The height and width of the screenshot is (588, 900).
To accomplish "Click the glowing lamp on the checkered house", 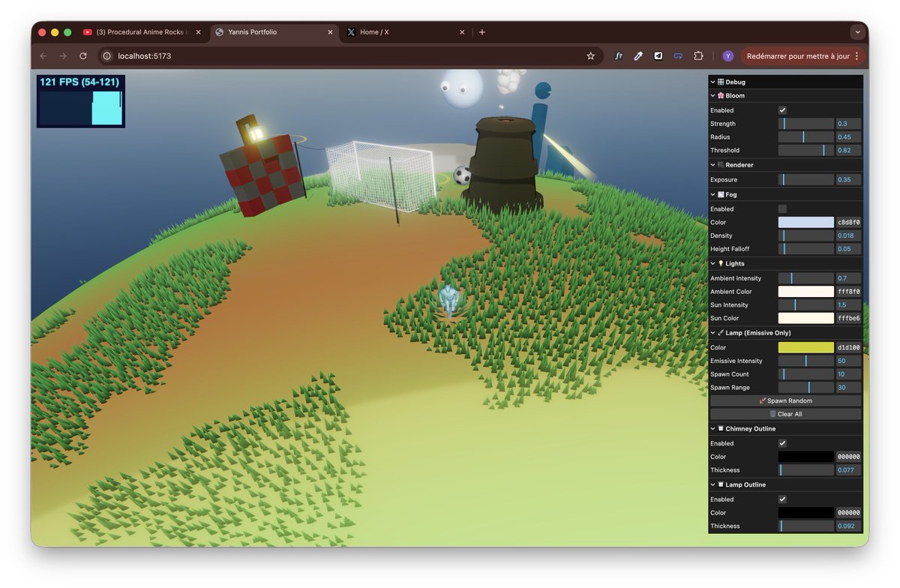I will (255, 133).
